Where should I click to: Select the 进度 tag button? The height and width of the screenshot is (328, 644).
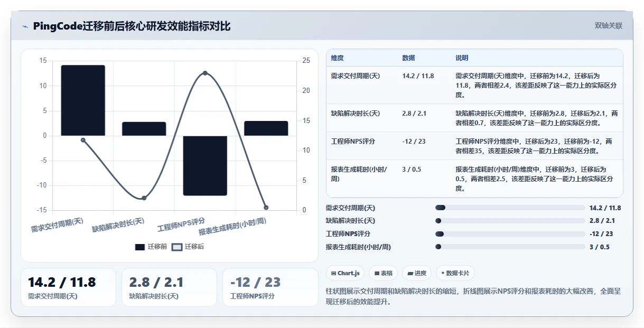[x=416, y=273]
